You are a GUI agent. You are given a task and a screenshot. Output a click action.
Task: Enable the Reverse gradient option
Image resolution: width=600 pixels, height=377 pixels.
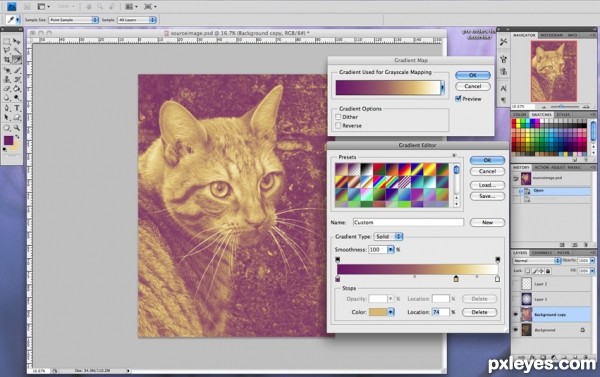[x=338, y=126]
